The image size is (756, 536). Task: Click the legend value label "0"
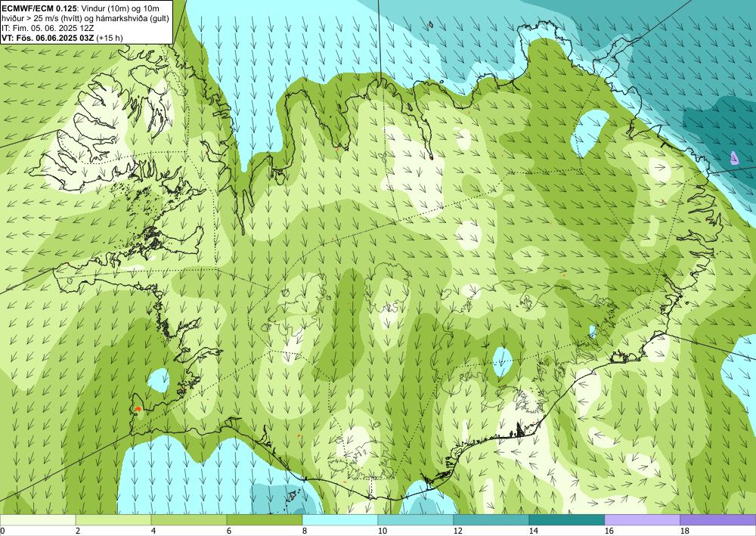tap(2, 531)
